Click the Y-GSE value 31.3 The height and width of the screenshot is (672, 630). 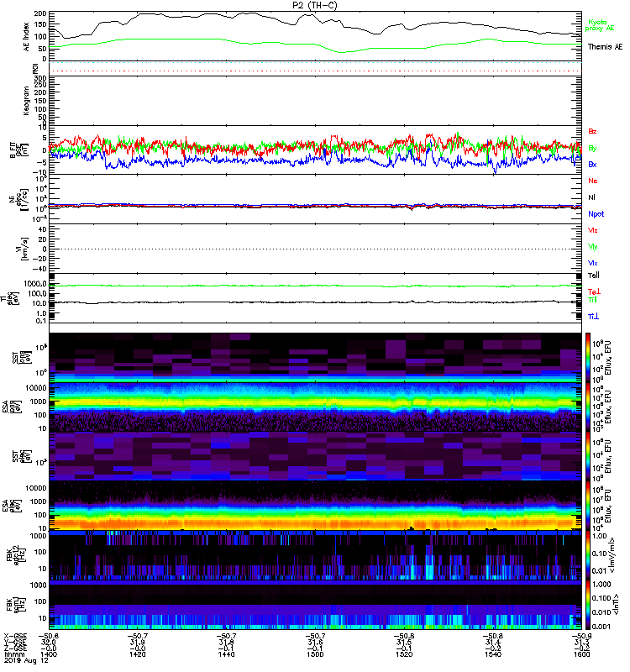click(581, 642)
